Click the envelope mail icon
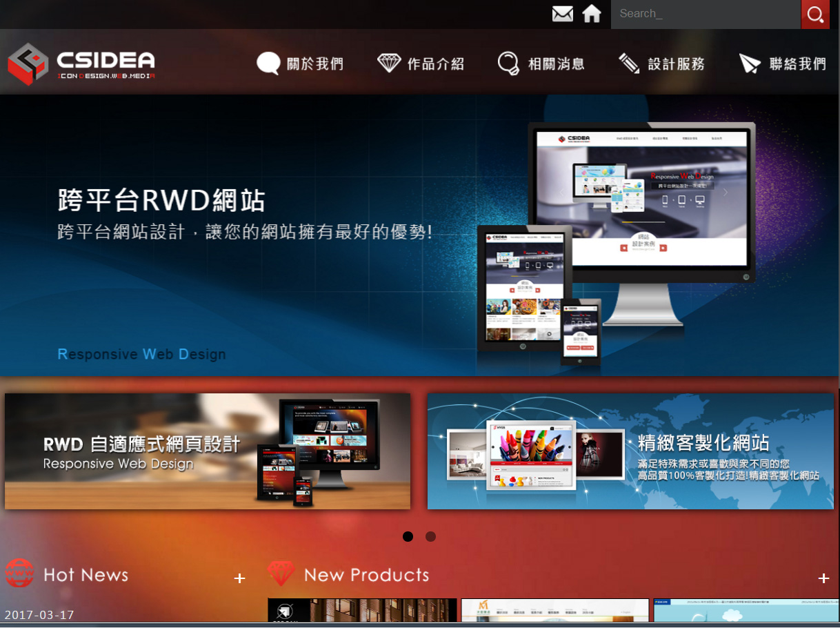840x628 pixels. tap(563, 14)
